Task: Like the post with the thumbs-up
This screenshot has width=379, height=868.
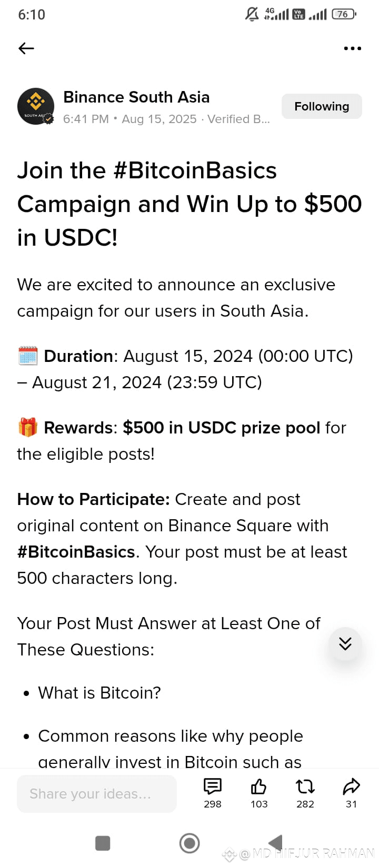Action: tap(258, 788)
